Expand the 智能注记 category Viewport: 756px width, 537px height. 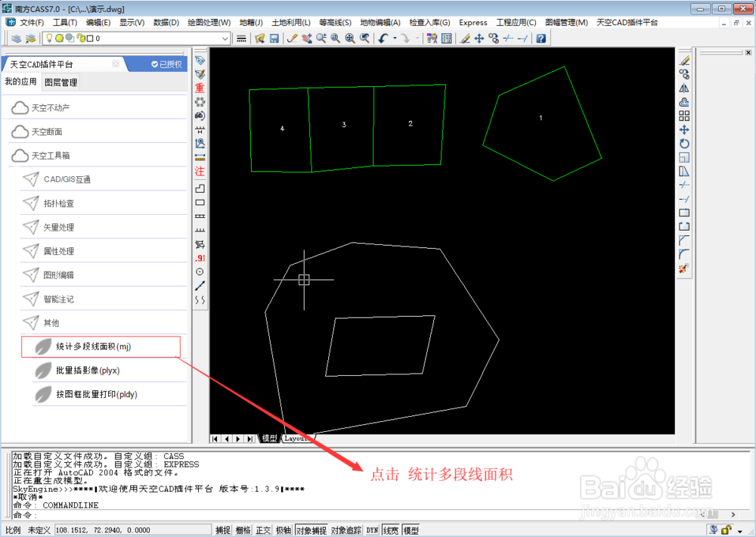[103, 299]
